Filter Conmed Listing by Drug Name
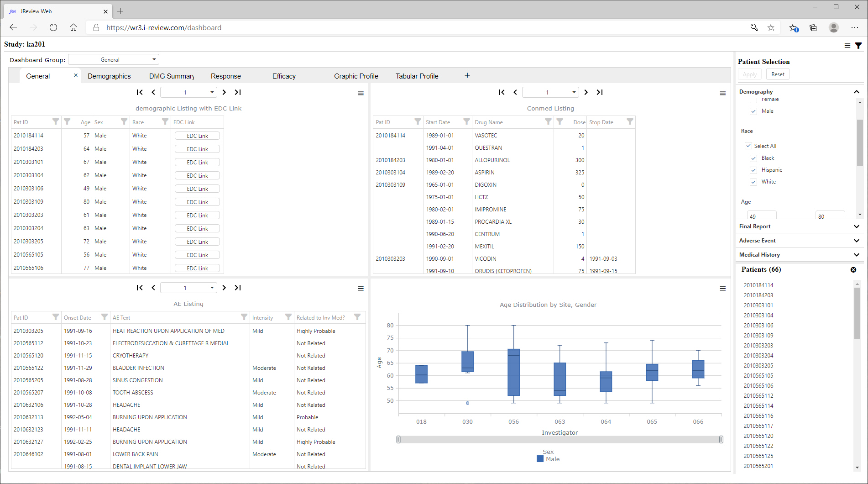The width and height of the screenshot is (868, 484). [548, 121]
